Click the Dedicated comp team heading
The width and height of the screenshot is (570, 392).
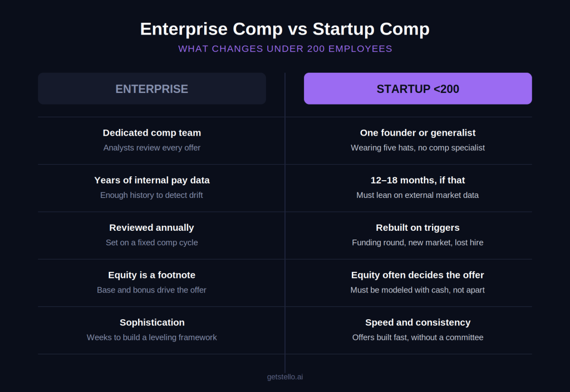(152, 133)
